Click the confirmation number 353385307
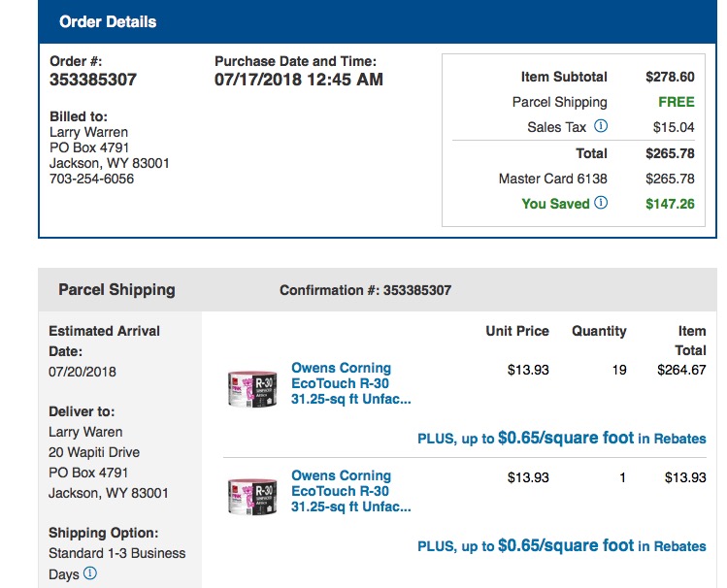The height and width of the screenshot is (588, 727). pos(416,290)
